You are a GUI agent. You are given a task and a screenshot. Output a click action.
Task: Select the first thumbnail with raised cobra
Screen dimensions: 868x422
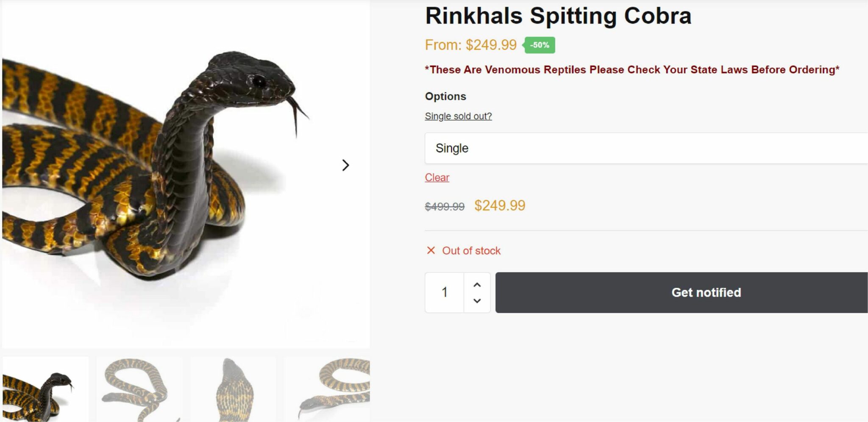[46, 389]
